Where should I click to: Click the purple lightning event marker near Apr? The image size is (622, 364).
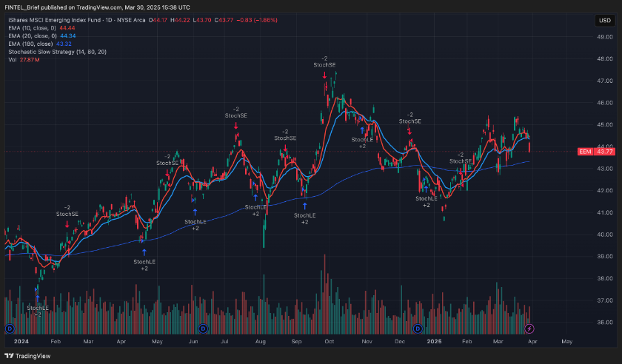(x=529, y=328)
